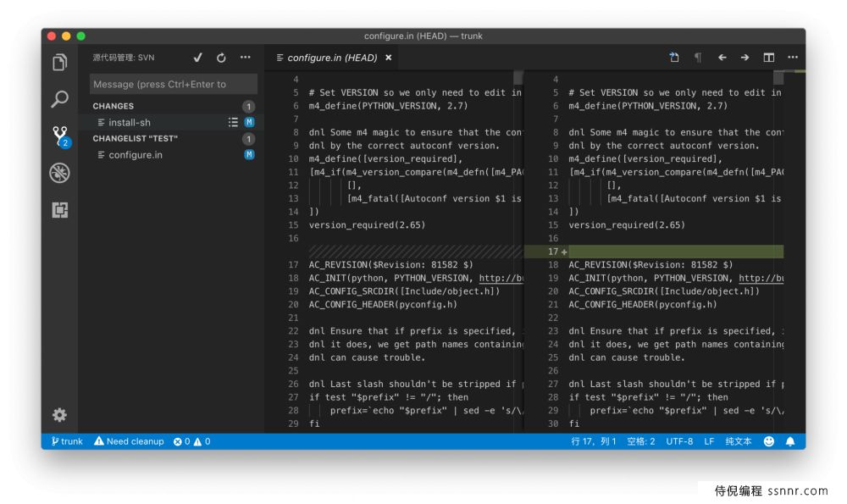Screen dimensions: 847x504
Task: Click the trunk branch status item
Action: point(67,441)
